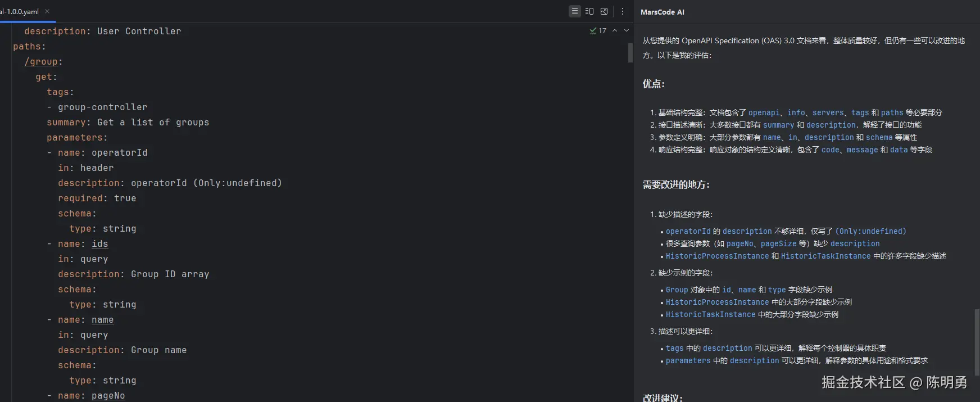
Task: Click the openapi keyword in AI response
Action: point(764,112)
